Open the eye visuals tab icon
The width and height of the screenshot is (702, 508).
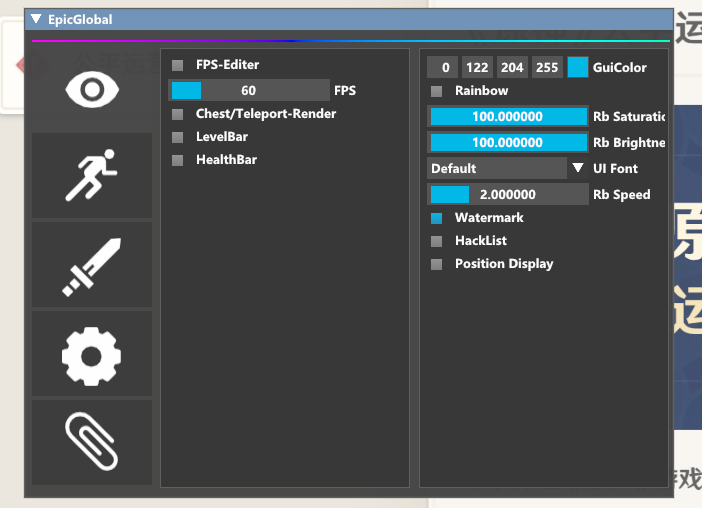[x=92, y=89]
